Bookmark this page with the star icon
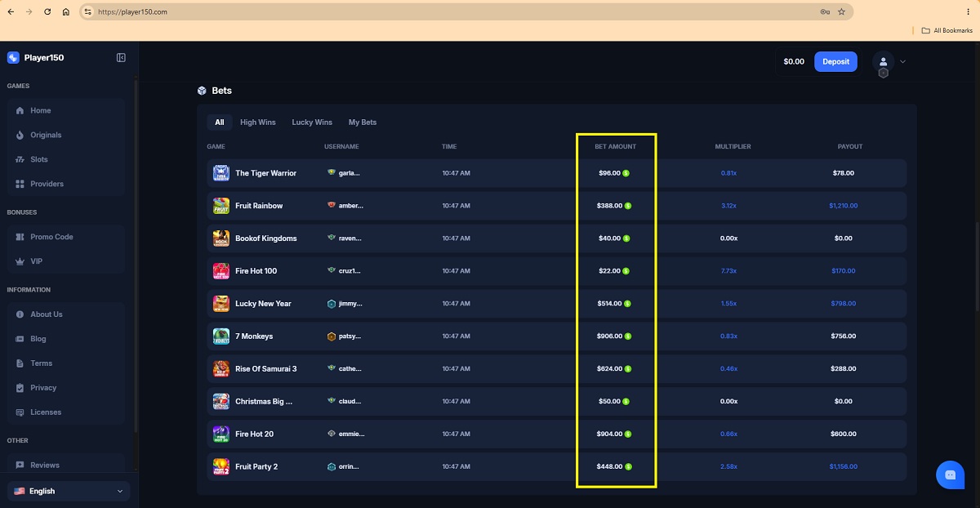The image size is (980, 508). (841, 11)
